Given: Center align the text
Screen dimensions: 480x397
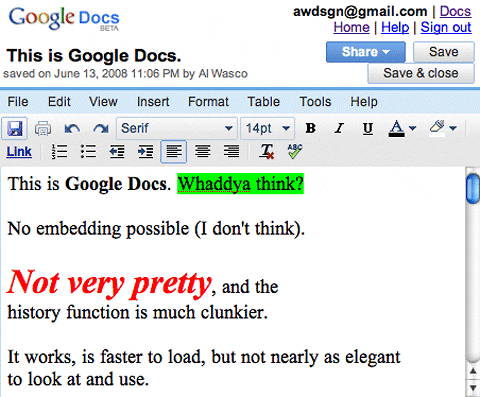Looking at the screenshot, I should pos(203,152).
